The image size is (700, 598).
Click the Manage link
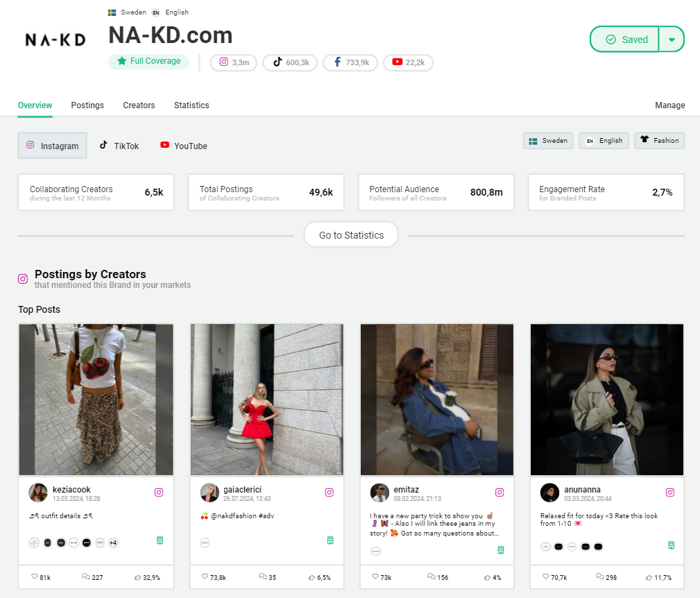coord(669,105)
